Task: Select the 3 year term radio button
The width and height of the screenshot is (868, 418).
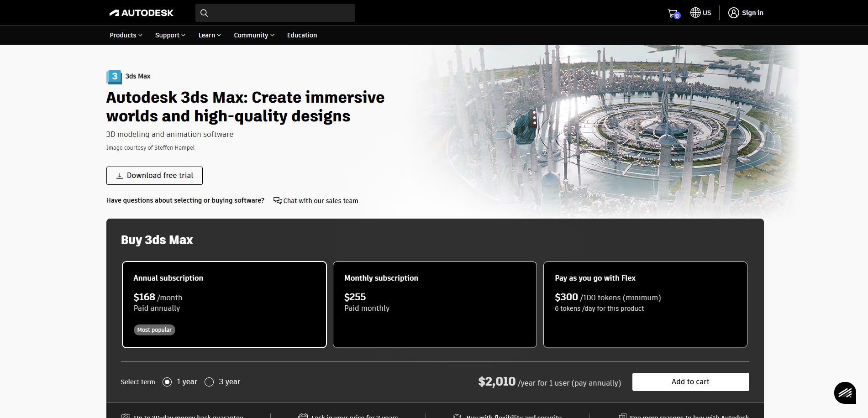Action: [x=209, y=382]
